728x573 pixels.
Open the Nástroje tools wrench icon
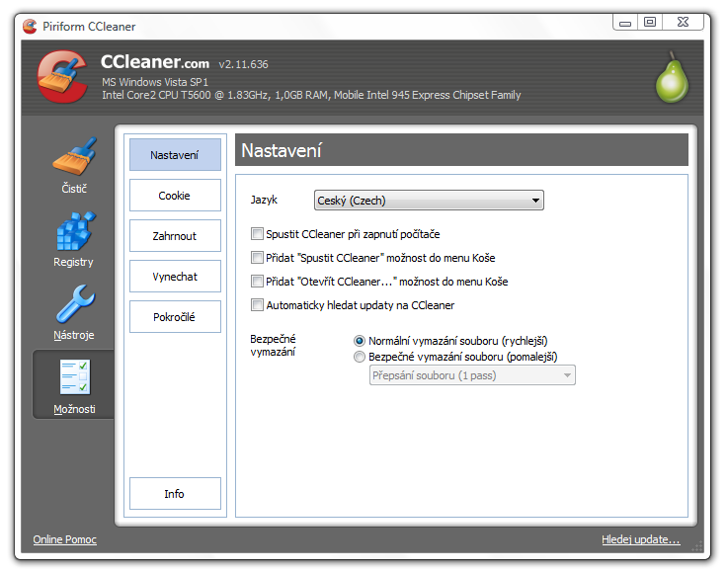(75, 303)
